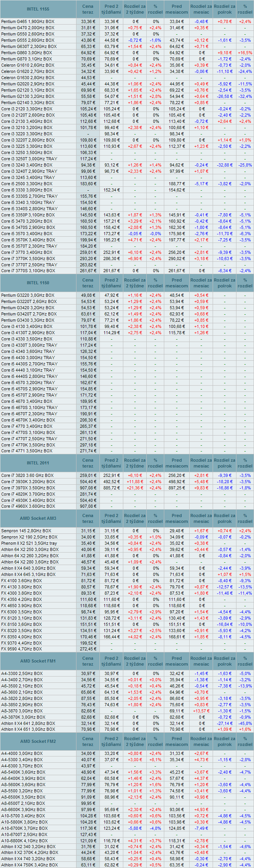Screen dimensions: 254x868
Task: Click the 'Athlon II X4 641 2,8Ghz BOX' row name
Action: tap(28, 723)
